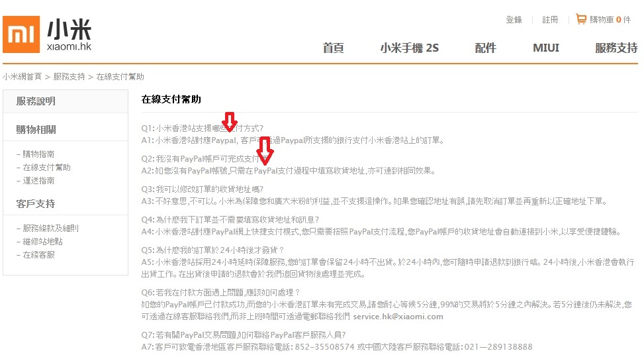
Task: Click the Q6 payment problem question
Action: (221, 293)
